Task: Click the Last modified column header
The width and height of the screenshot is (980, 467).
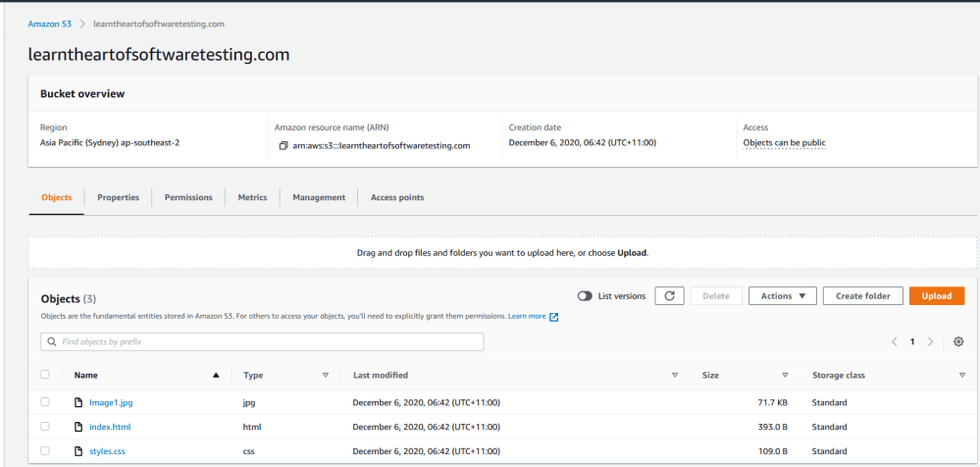Action: 381,375
